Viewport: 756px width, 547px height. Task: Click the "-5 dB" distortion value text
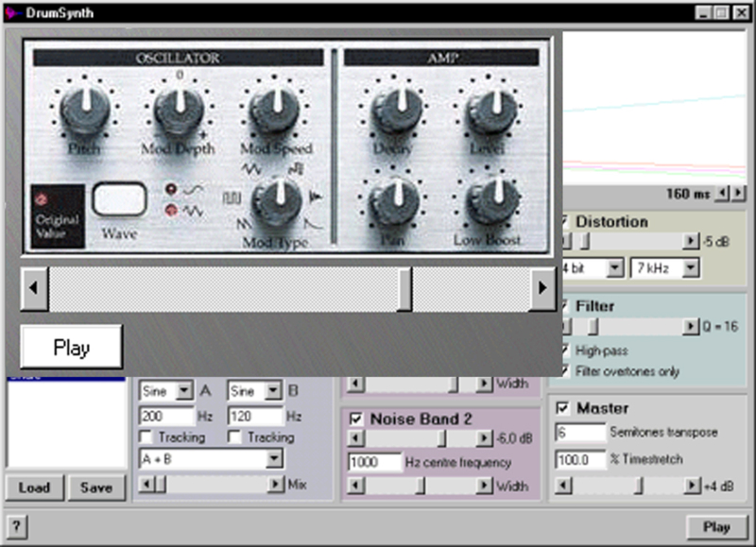click(x=716, y=242)
